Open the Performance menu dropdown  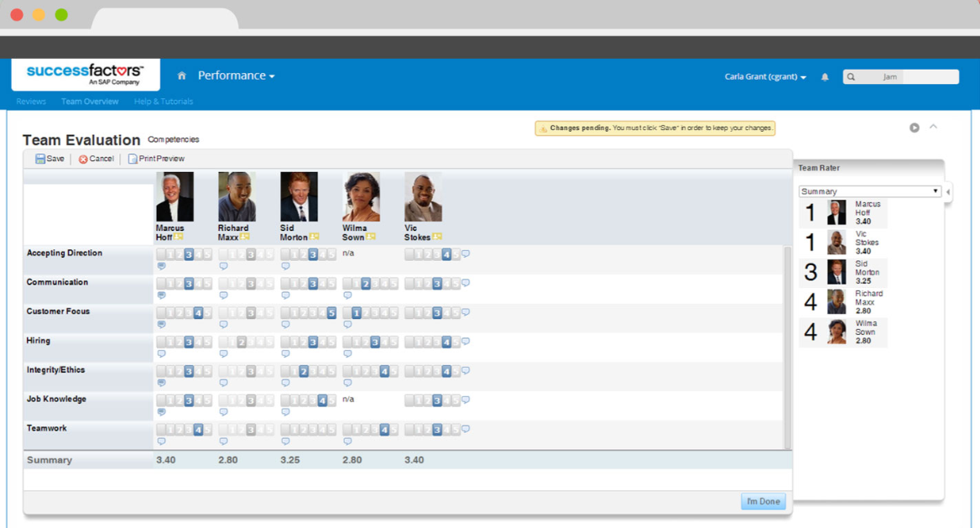[236, 75]
